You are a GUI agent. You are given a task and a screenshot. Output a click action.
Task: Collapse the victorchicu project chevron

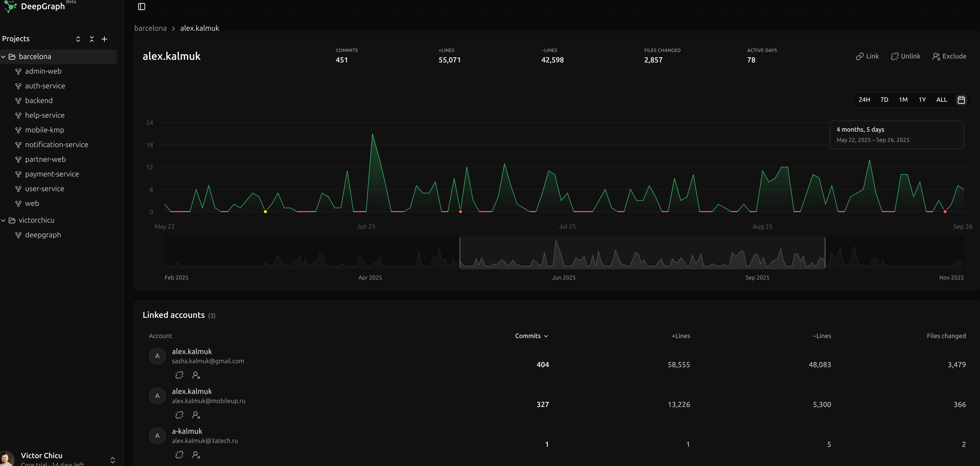pos(3,220)
